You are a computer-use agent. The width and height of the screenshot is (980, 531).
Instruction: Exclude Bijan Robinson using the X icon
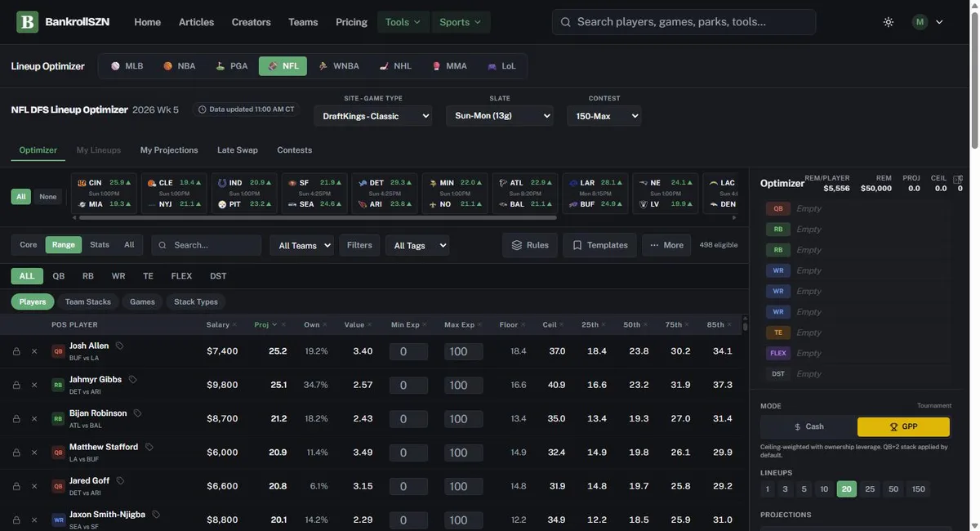34,419
